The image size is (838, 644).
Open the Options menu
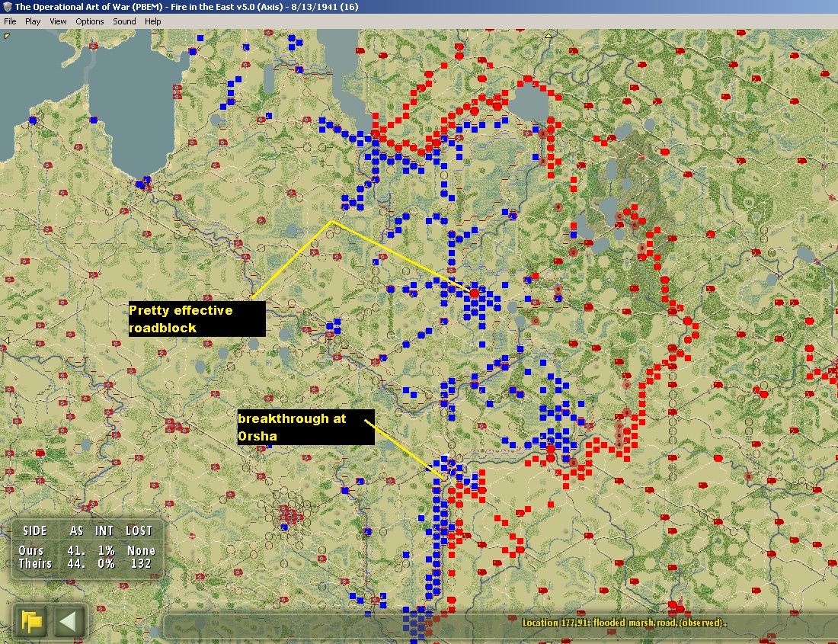pyautogui.click(x=89, y=21)
